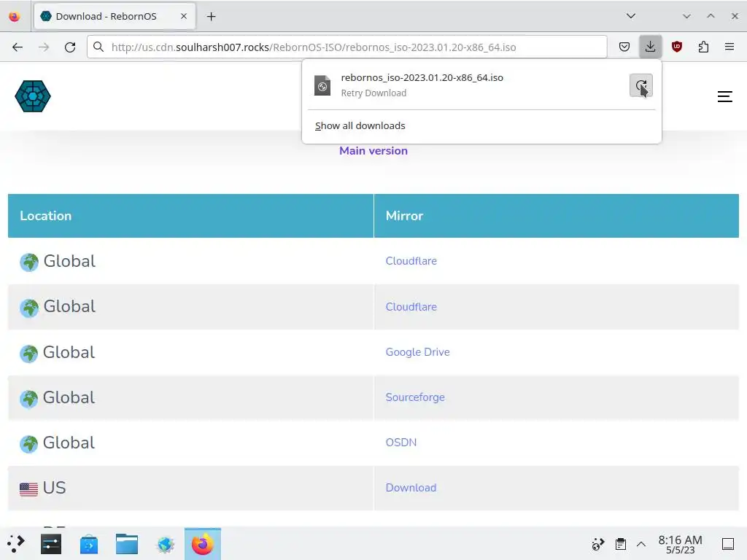
Task: Save page to Pocket icon
Action: coord(624,47)
